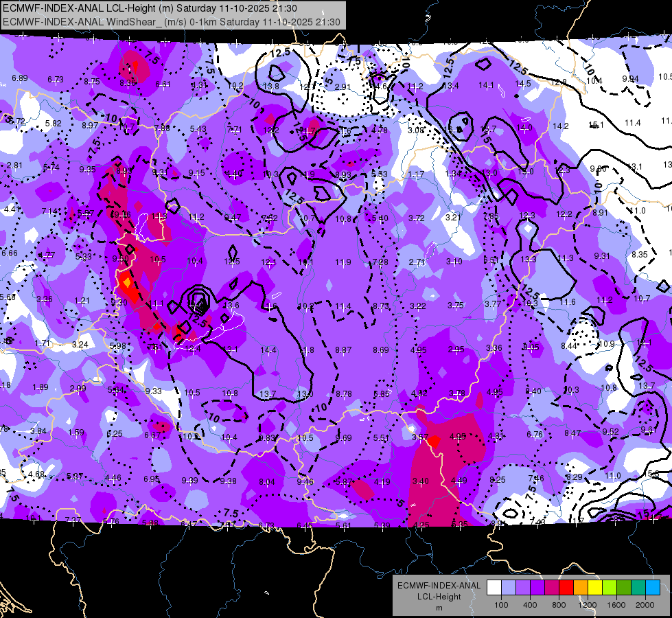
Task: Click the grid value 2.91
Action: tap(343, 87)
